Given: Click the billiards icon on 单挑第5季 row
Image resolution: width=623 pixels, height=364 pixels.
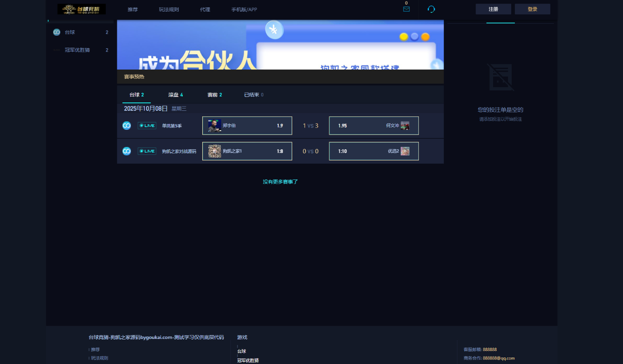Looking at the screenshot, I should [127, 126].
